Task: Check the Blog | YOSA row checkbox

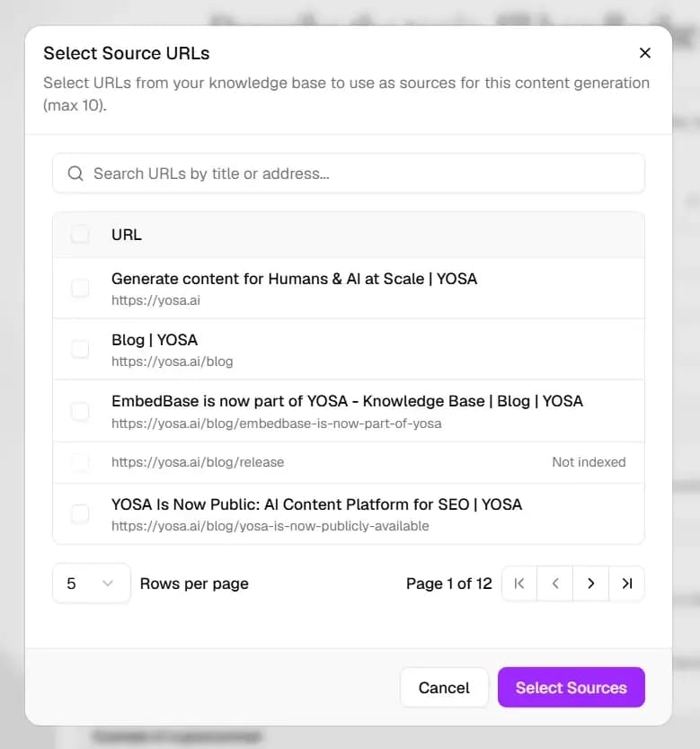Action: click(x=80, y=350)
